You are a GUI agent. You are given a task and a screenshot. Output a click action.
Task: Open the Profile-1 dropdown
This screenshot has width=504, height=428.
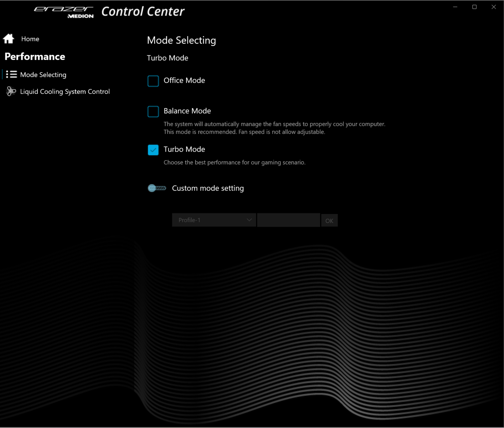click(x=214, y=220)
